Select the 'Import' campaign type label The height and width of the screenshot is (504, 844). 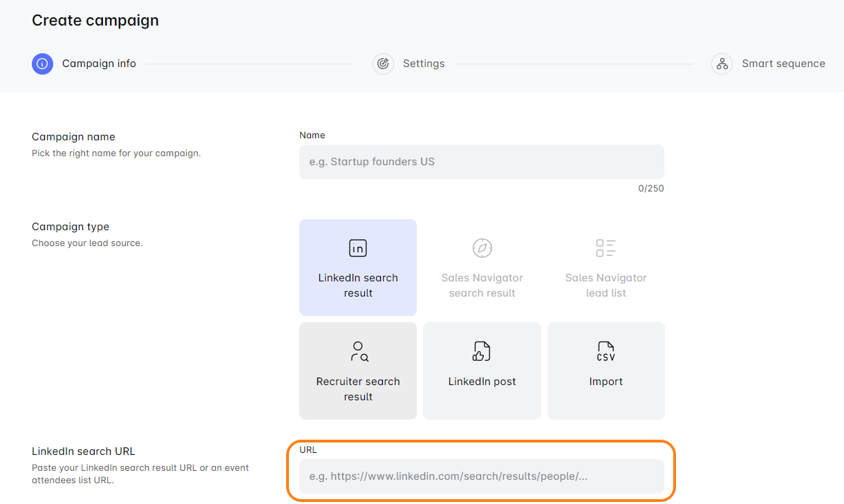[x=606, y=382]
